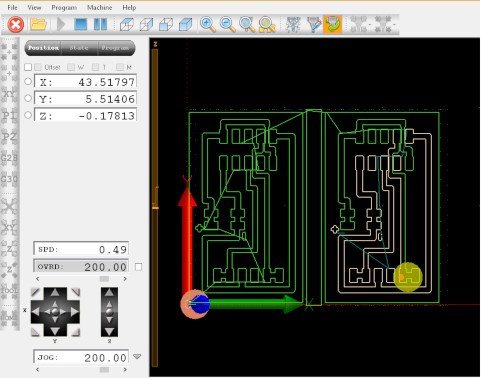Toggle the blue dotted machine display icon
This screenshot has width=481, height=378.
(x=294, y=24)
